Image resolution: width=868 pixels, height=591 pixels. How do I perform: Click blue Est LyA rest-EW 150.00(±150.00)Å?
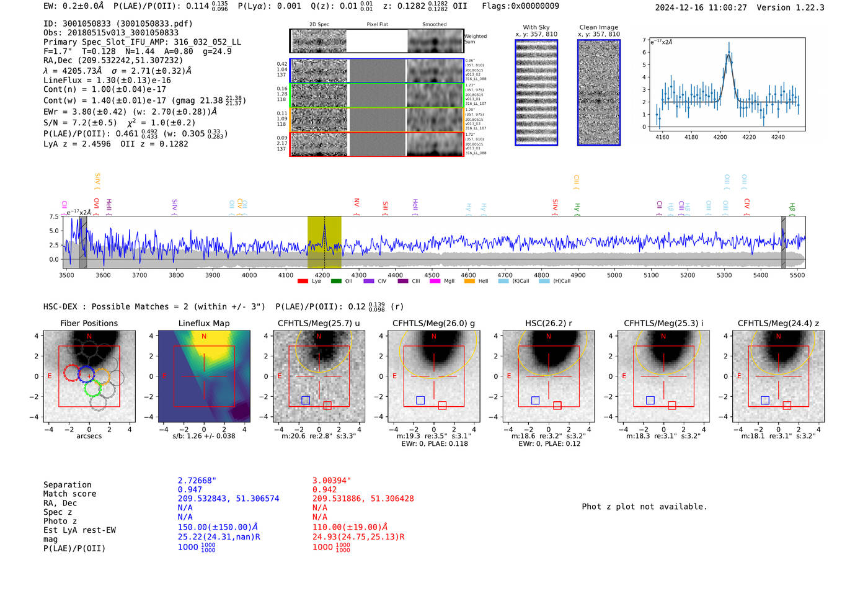(x=218, y=527)
